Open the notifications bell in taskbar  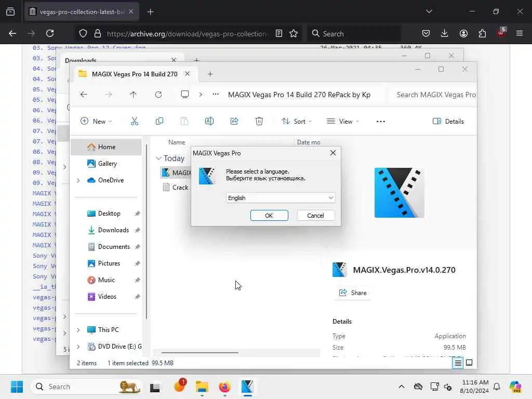[x=497, y=387]
